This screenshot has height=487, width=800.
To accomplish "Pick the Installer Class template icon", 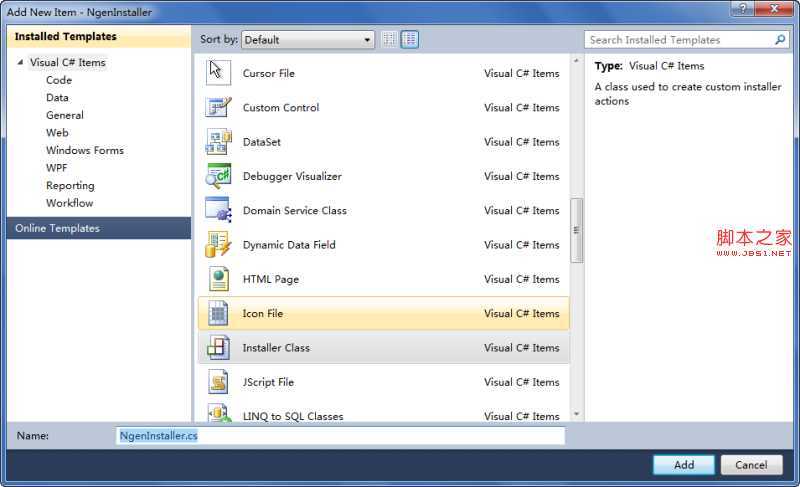I will (x=218, y=347).
